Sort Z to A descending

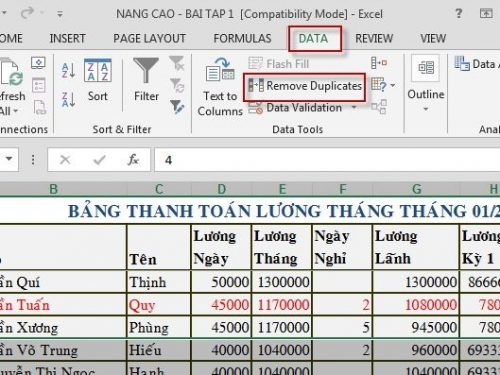[68, 100]
